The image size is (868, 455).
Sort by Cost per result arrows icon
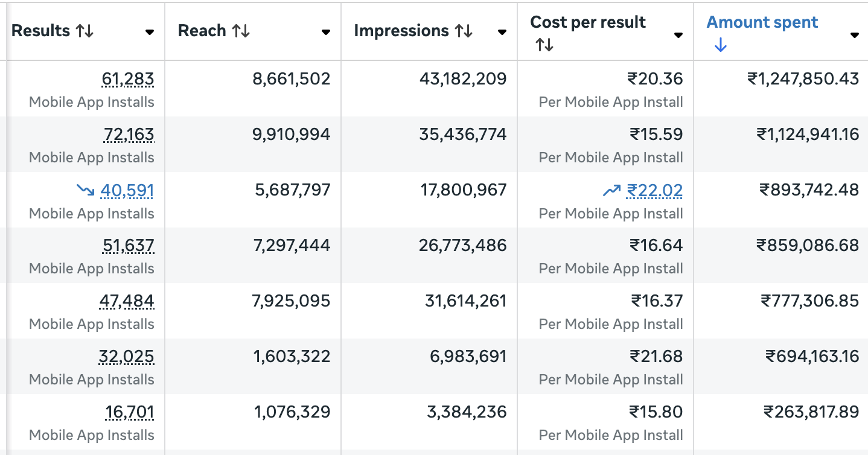pos(544,45)
